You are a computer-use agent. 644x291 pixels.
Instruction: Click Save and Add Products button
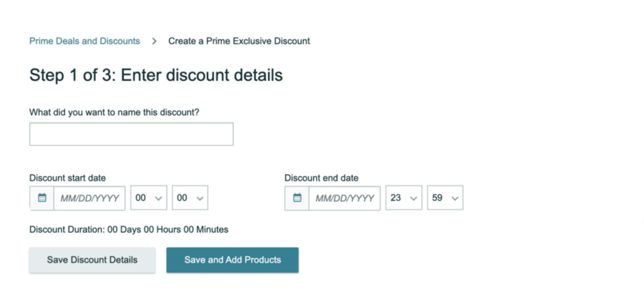(x=233, y=260)
